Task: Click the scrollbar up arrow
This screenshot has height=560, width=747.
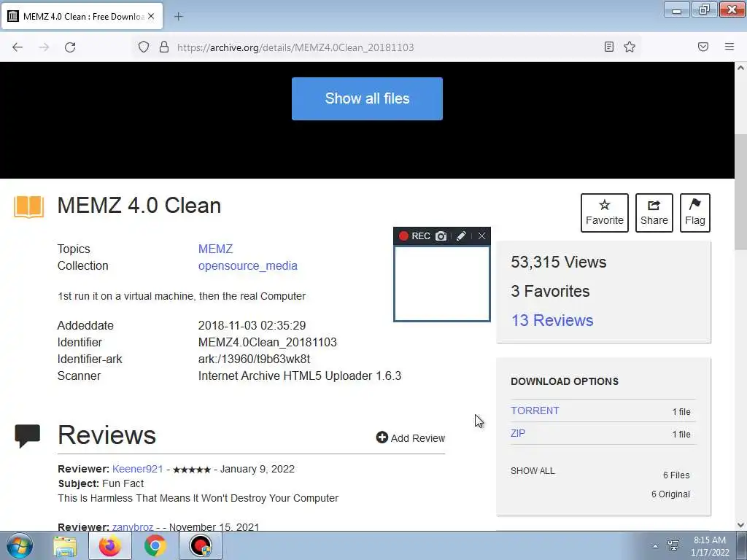Action: (x=740, y=68)
